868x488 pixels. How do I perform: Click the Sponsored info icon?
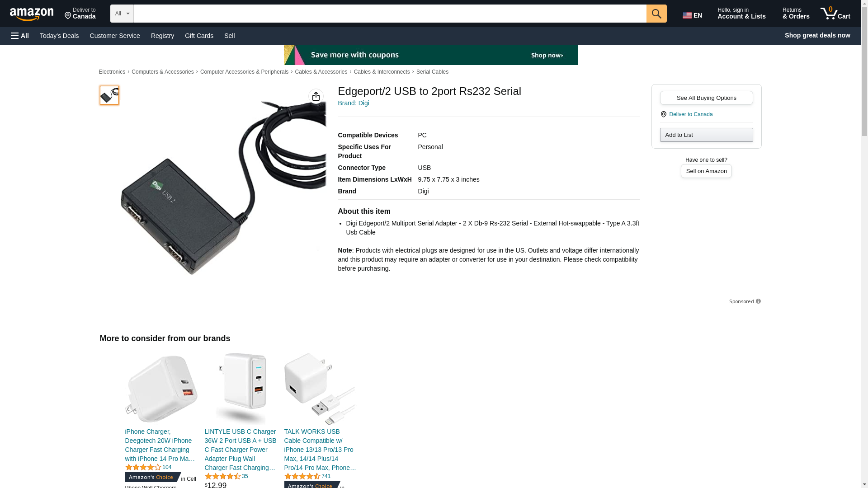pos(758,301)
